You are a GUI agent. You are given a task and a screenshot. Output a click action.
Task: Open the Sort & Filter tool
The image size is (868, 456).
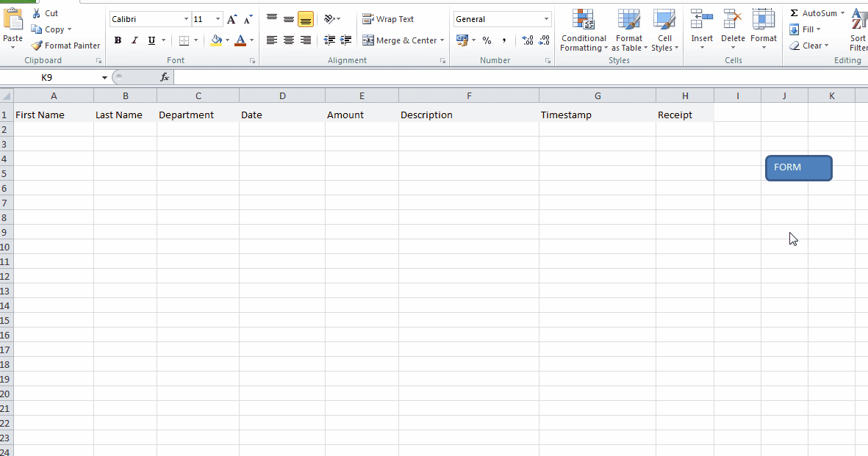point(858,29)
